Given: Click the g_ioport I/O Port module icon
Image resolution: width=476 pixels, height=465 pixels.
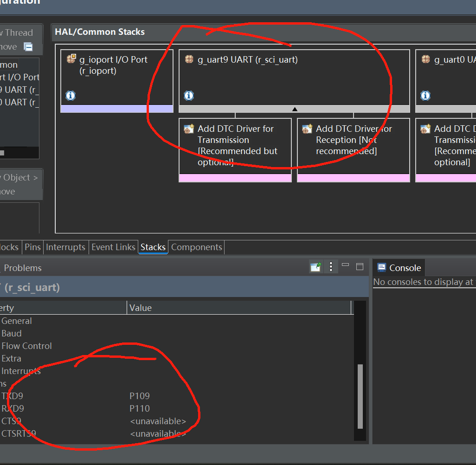Looking at the screenshot, I should (71, 58).
